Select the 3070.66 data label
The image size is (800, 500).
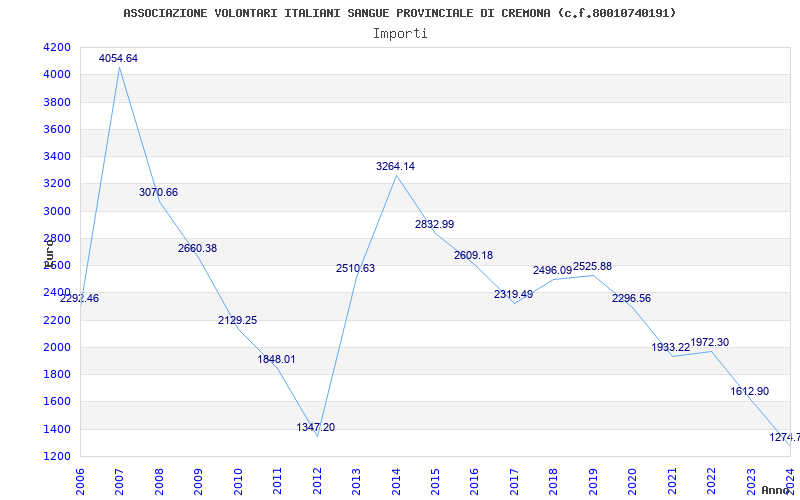159,192
